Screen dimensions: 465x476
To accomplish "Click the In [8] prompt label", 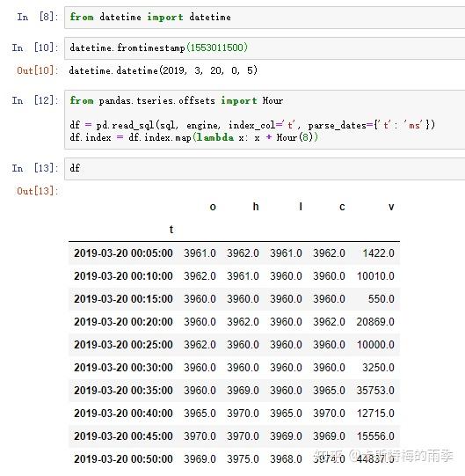I will coord(37,17).
